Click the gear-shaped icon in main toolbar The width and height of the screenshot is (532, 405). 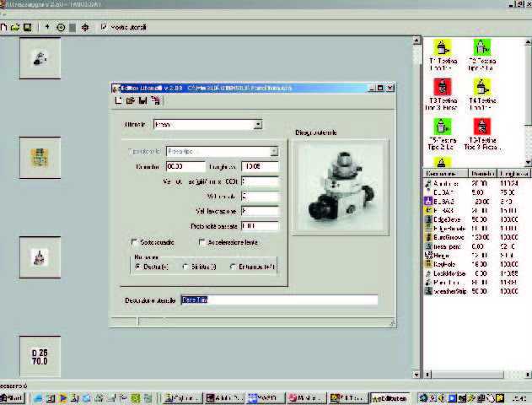click(x=85, y=28)
